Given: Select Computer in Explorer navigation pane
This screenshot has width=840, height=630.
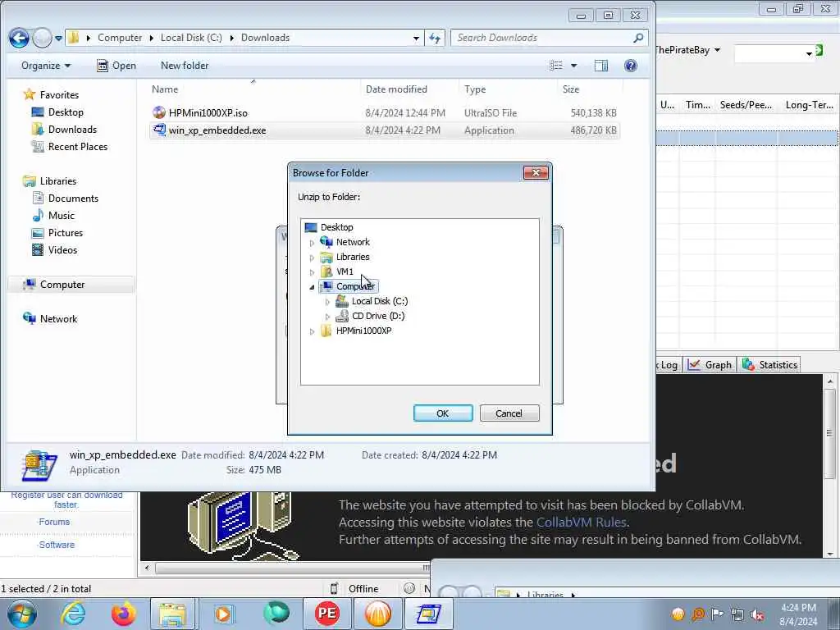Looking at the screenshot, I should [62, 285].
